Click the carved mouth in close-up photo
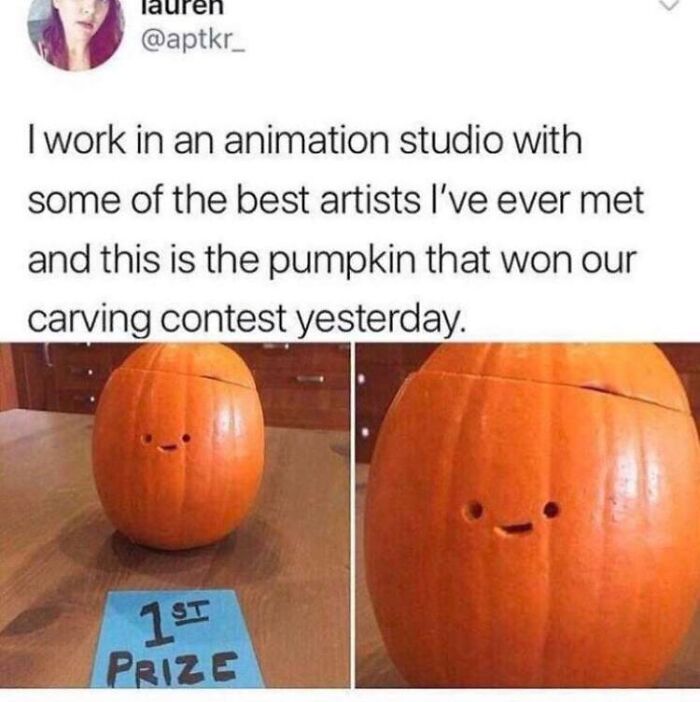The width and height of the screenshot is (700, 702). pyautogui.click(x=514, y=529)
